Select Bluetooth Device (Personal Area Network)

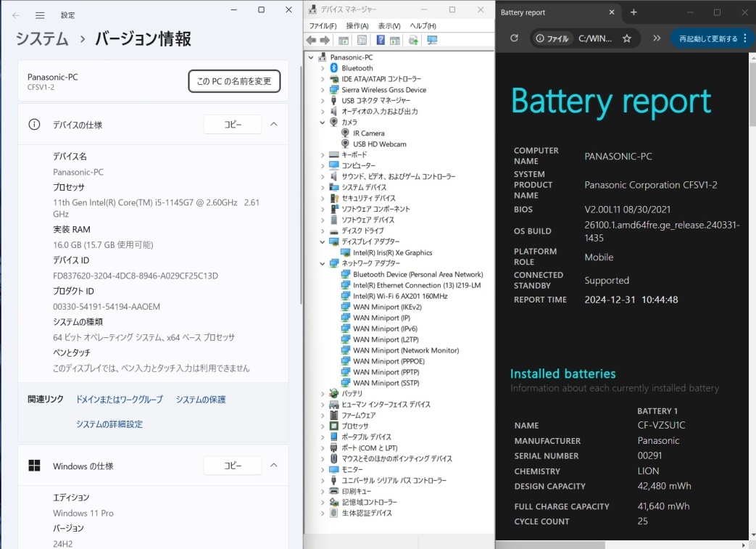[418, 274]
